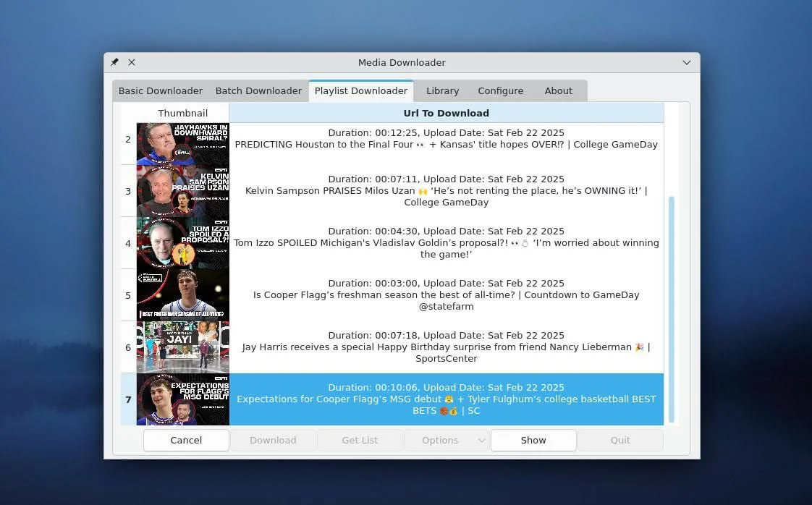Pin the Media Downloader window

pos(114,63)
